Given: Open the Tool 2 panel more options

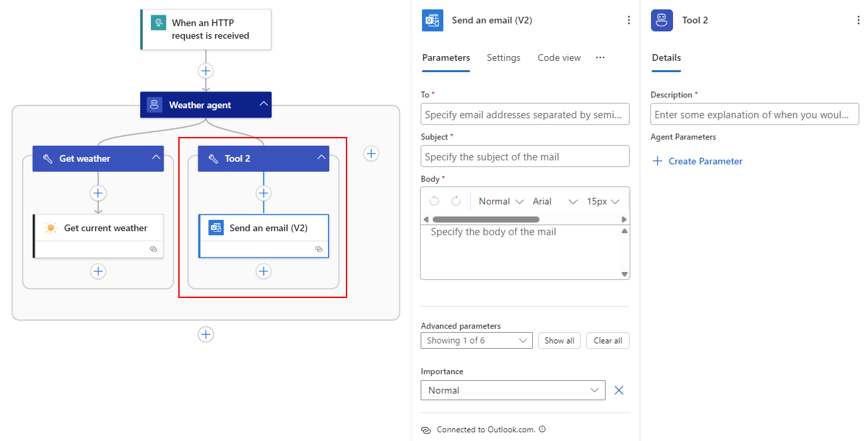Looking at the screenshot, I should 858,21.
